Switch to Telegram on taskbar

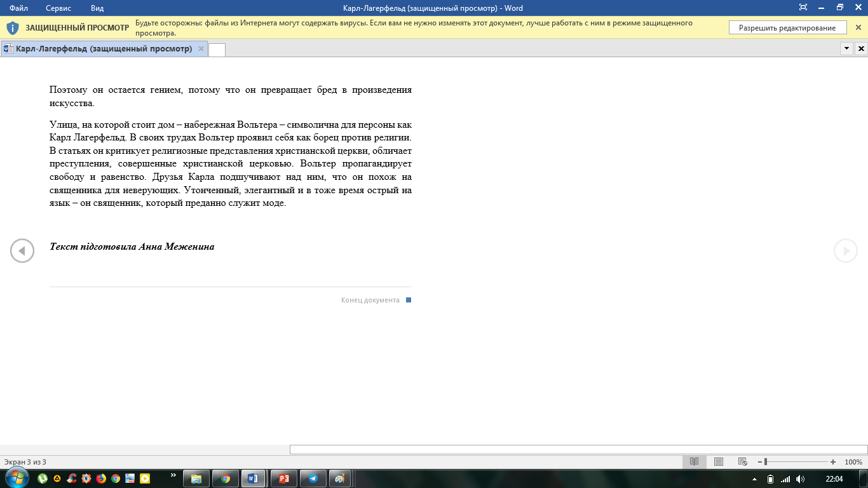313,478
